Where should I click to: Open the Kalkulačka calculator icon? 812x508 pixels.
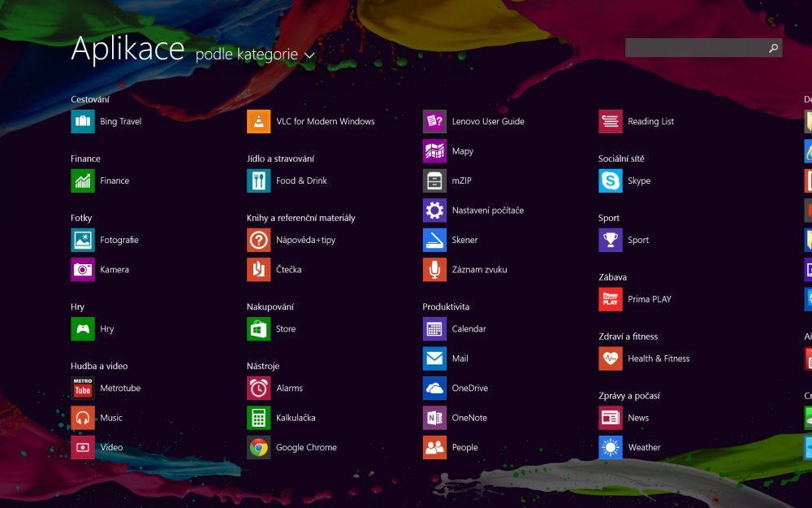pyautogui.click(x=258, y=417)
